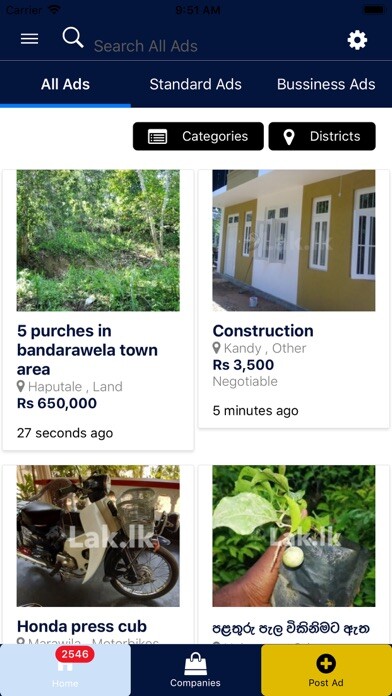
Task: Tap the Post Ad plus icon
Action: point(326,664)
